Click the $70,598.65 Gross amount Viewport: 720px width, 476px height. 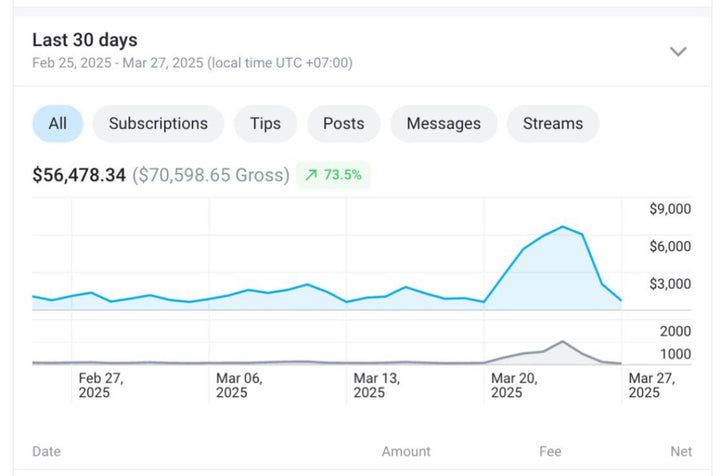(211, 175)
